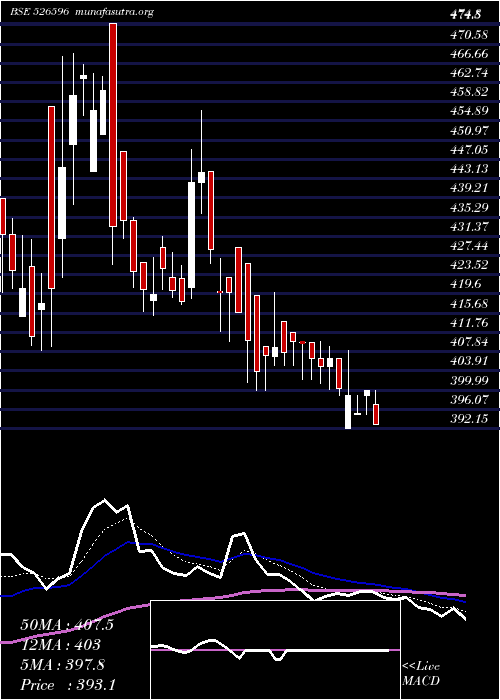Image resolution: width=500 pixels, height=700 pixels.
Task: Click the 423.52 price axis label
Action: (x=469, y=265)
